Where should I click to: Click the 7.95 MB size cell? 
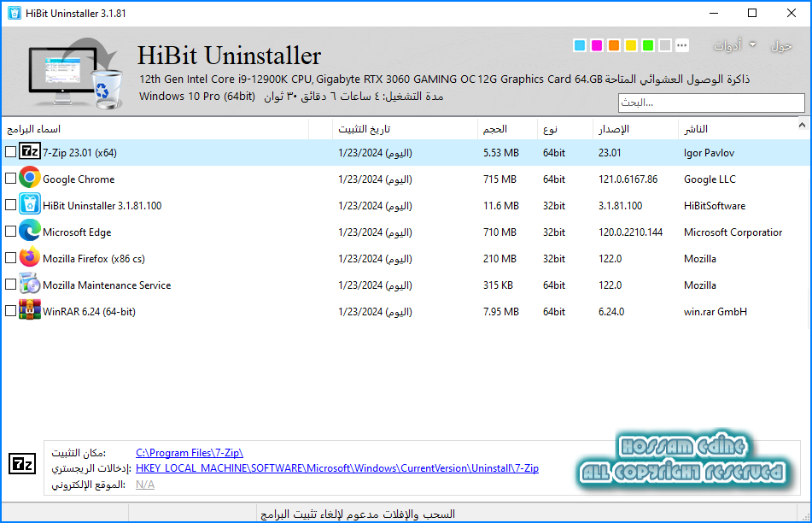click(x=500, y=312)
